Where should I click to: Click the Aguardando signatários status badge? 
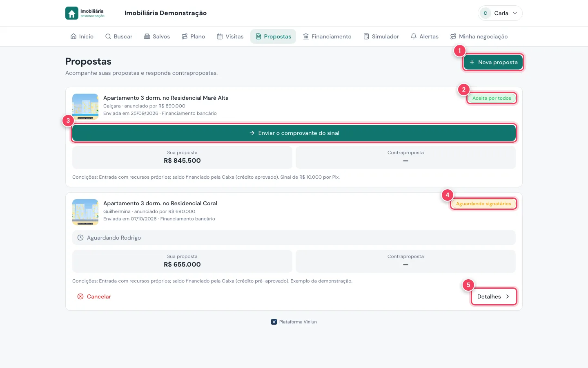(483, 204)
